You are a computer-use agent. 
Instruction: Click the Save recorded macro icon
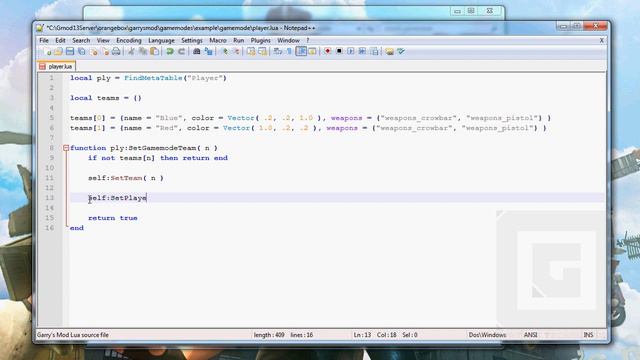click(x=374, y=51)
